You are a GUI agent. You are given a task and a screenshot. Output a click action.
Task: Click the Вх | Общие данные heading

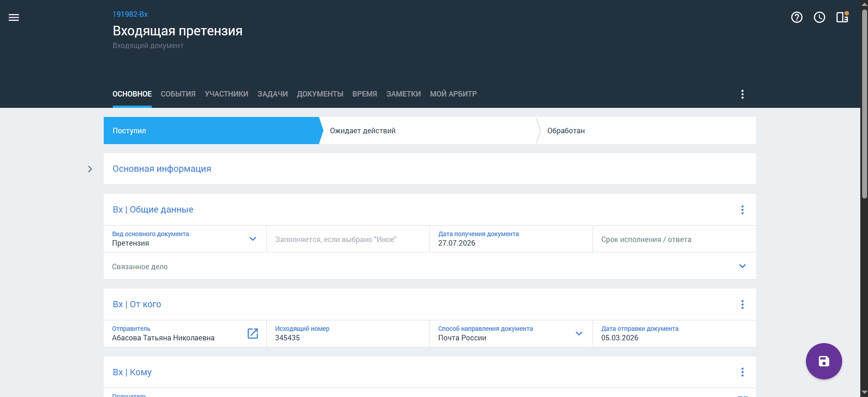[153, 210]
